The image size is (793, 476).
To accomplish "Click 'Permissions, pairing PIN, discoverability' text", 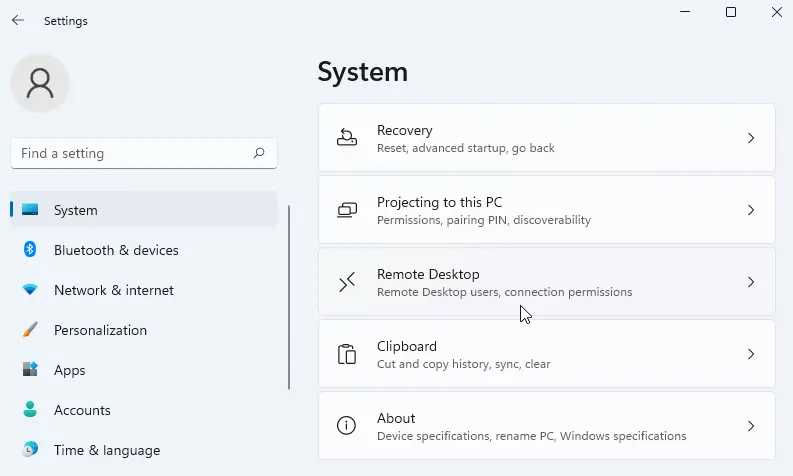I will [x=484, y=220].
